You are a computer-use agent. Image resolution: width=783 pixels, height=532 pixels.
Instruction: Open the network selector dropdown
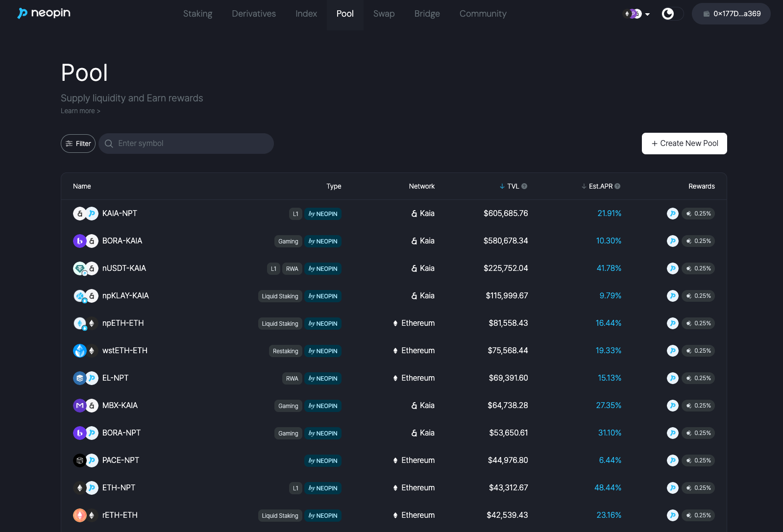tap(636, 14)
